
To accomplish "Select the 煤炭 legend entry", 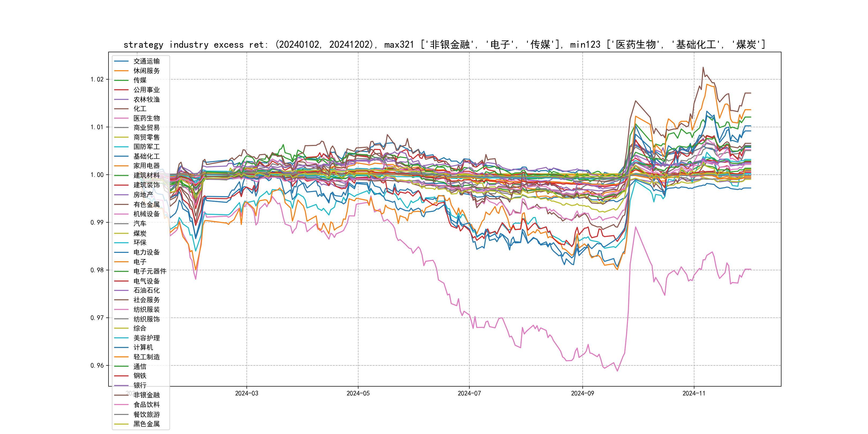I will tap(140, 233).
